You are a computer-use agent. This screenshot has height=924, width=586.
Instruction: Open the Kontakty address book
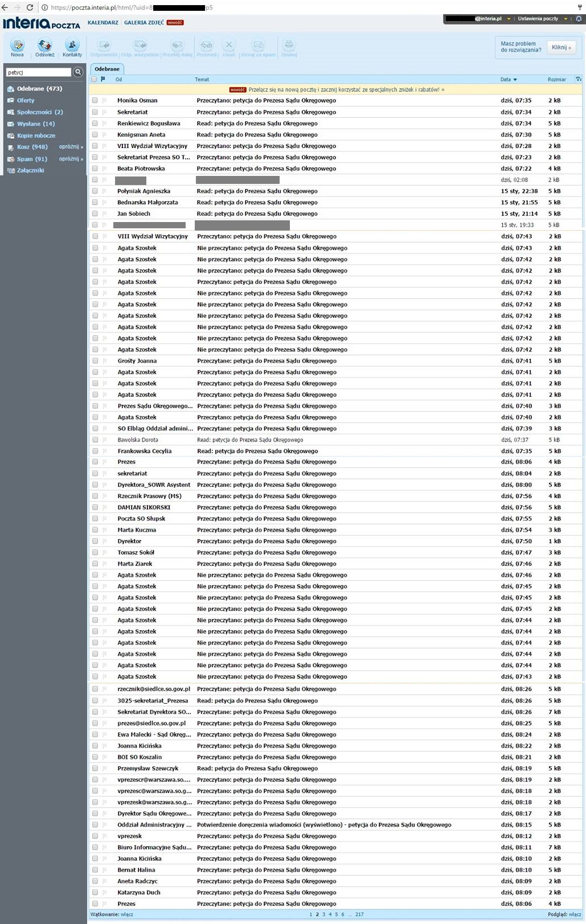[x=72, y=47]
